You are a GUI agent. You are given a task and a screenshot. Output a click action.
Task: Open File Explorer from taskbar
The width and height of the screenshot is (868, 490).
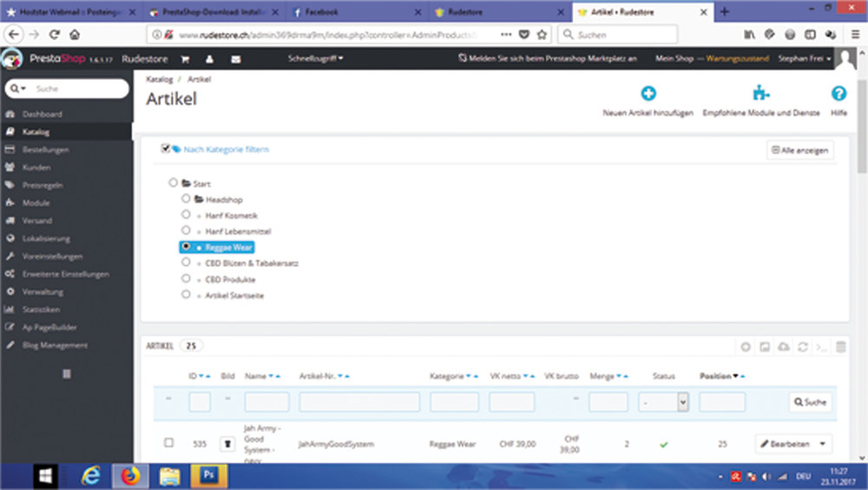[170, 476]
